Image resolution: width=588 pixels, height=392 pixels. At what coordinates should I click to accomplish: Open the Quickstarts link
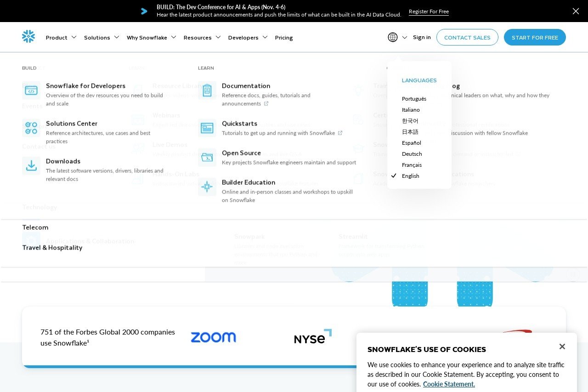(x=240, y=124)
